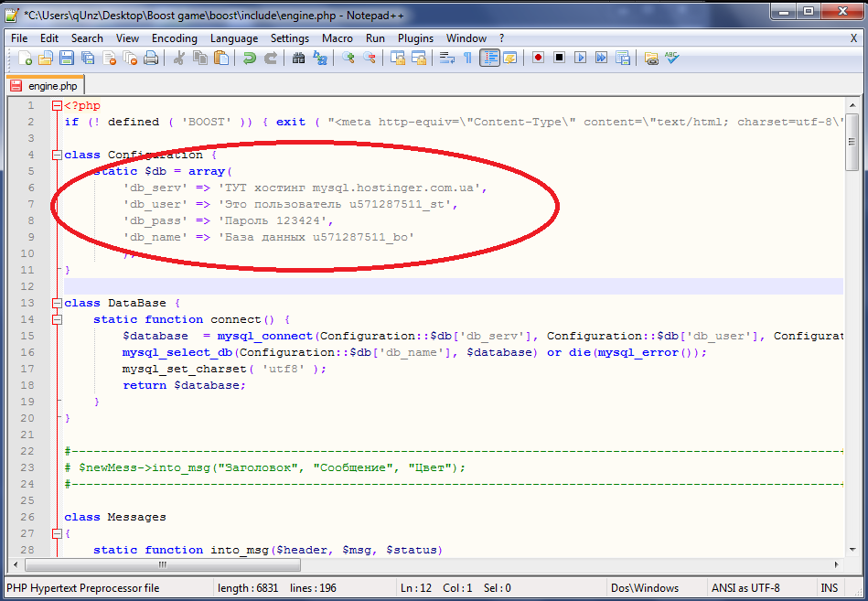Image resolution: width=868 pixels, height=601 pixels.
Task: Click the Close All toolbar icon
Action: click(130, 58)
